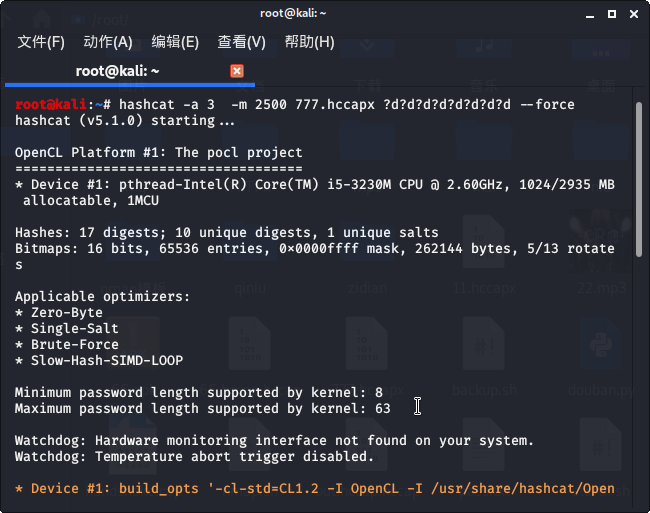Click the vertical scrollbar thumb
650x513 pixels.
639,180
